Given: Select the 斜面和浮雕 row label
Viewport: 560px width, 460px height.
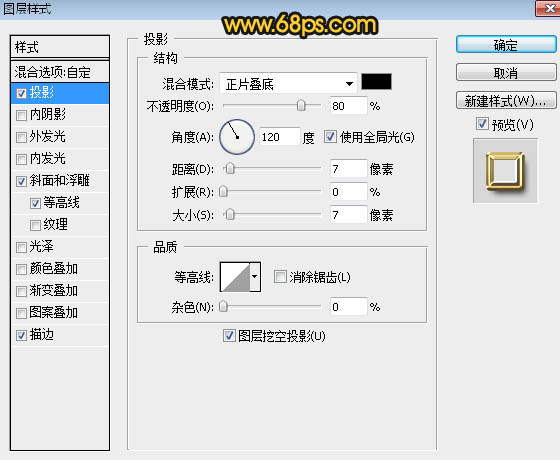Looking at the screenshot, I should pos(60,180).
